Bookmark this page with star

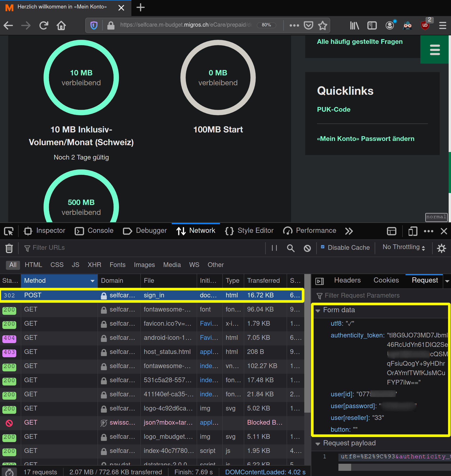(323, 25)
